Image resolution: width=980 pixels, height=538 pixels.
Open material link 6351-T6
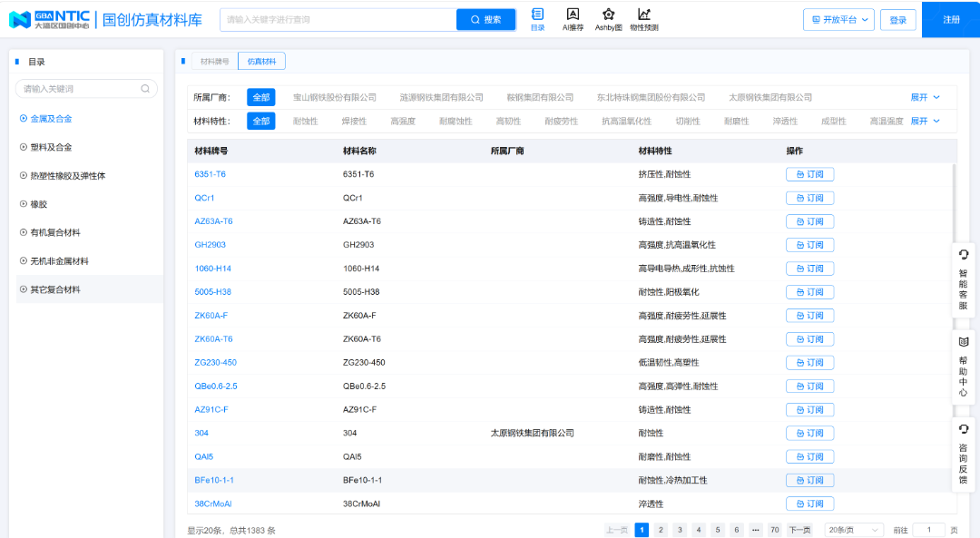click(x=210, y=174)
